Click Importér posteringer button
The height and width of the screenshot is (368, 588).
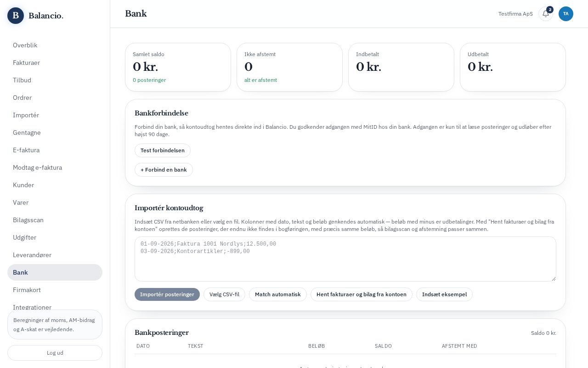point(167,294)
